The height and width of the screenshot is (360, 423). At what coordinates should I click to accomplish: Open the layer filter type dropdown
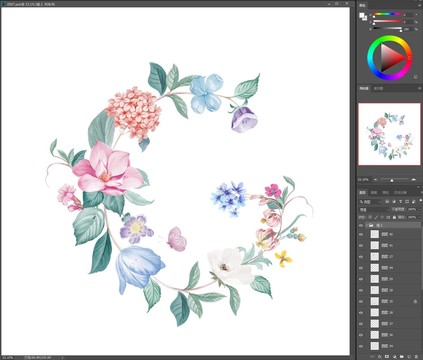pos(370,201)
